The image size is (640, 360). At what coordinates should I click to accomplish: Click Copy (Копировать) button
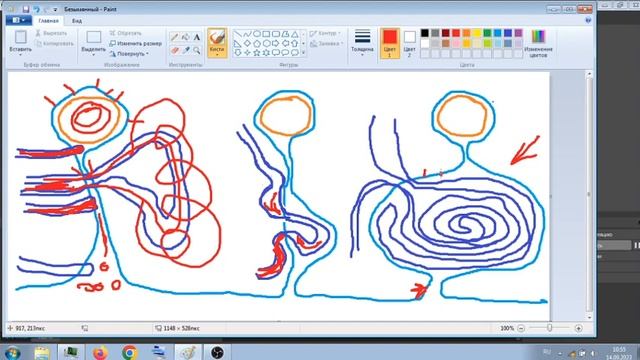click(54, 44)
